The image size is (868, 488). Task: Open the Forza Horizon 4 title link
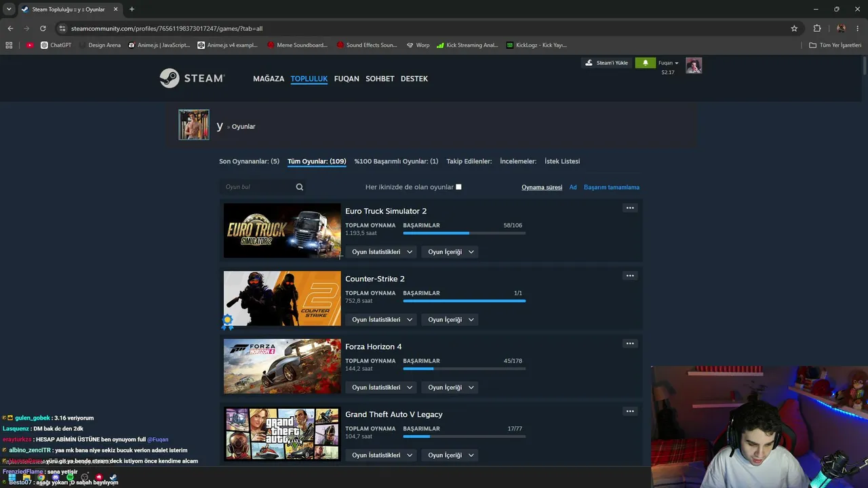point(374,346)
